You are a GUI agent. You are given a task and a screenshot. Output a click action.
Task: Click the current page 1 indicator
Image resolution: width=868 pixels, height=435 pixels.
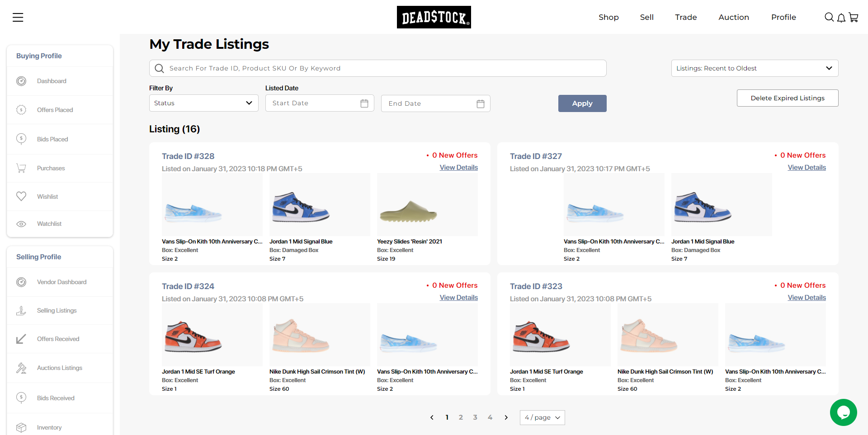[x=447, y=417]
